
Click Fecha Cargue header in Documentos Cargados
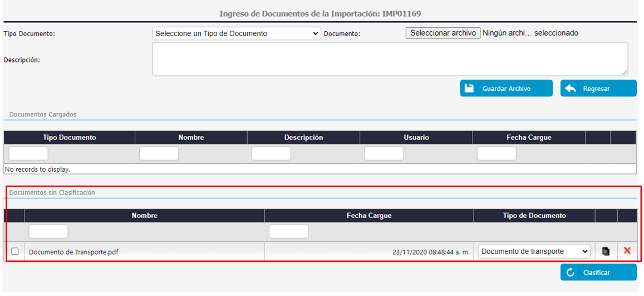pos(528,138)
